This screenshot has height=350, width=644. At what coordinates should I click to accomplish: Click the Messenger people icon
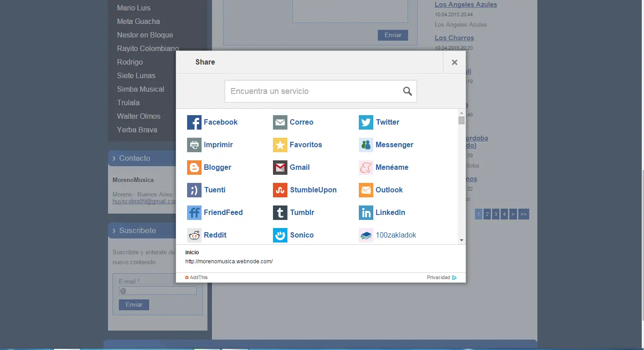[x=366, y=145]
